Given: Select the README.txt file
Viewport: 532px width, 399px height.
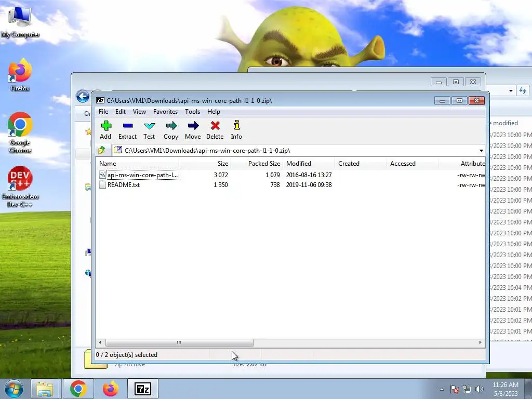Looking at the screenshot, I should 124,185.
